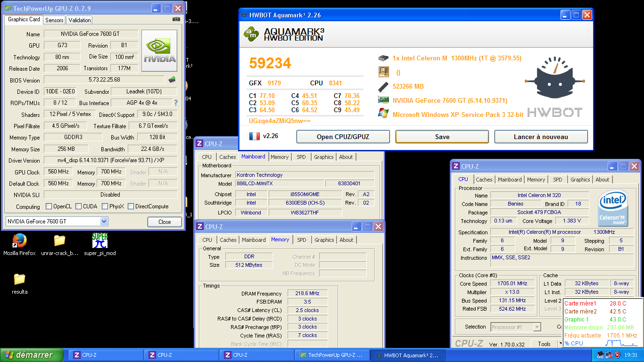Viewport: 644px width, 362px height.
Task: Click the Core Speed 1705.01 MHz value
Action: (512, 283)
